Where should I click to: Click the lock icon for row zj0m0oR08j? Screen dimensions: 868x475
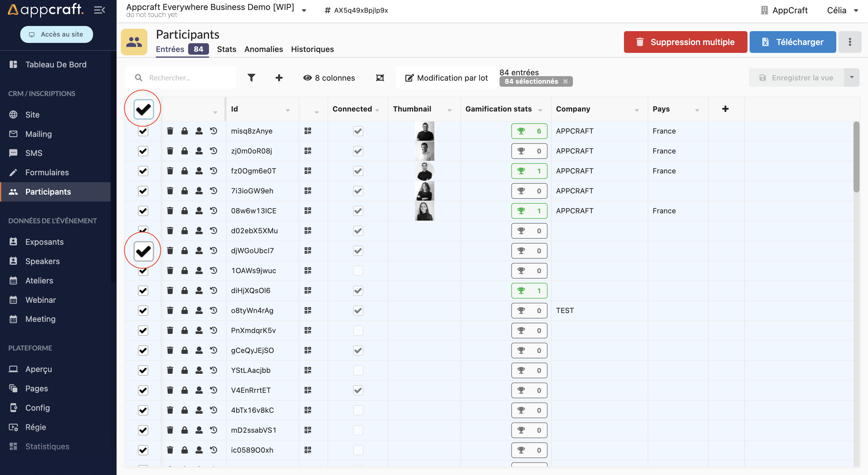click(184, 151)
